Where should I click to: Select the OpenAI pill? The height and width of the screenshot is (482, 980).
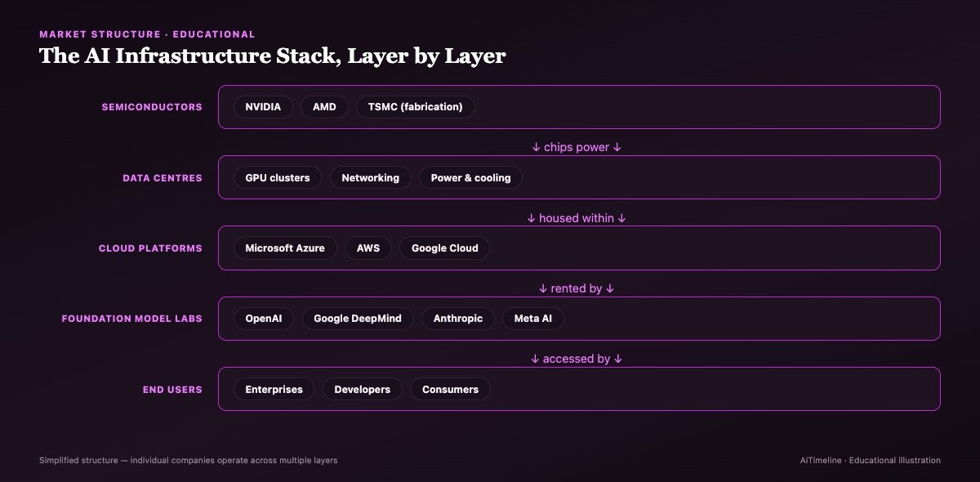(x=264, y=319)
